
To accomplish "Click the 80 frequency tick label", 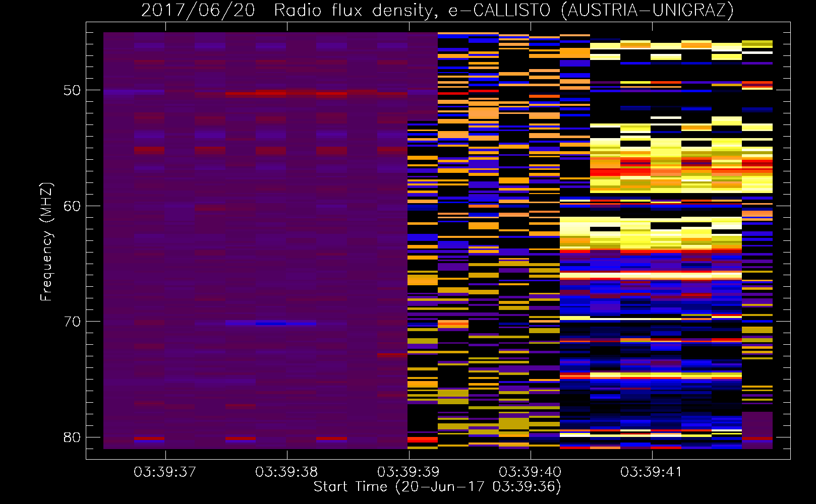I will pos(72,437).
